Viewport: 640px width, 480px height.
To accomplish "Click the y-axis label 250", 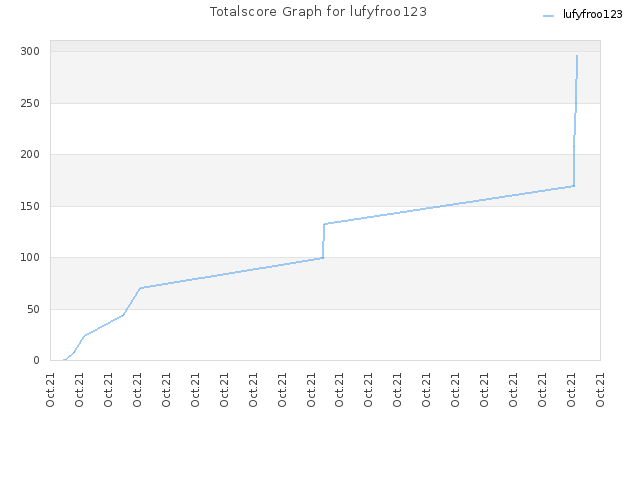I will (x=30, y=103).
